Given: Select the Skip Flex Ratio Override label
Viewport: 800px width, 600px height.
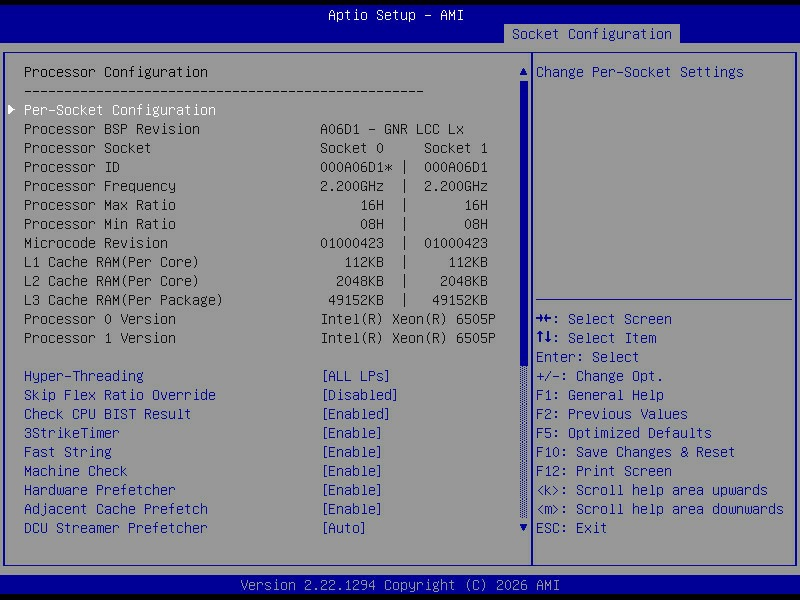Looking at the screenshot, I should pyautogui.click(x=120, y=395).
